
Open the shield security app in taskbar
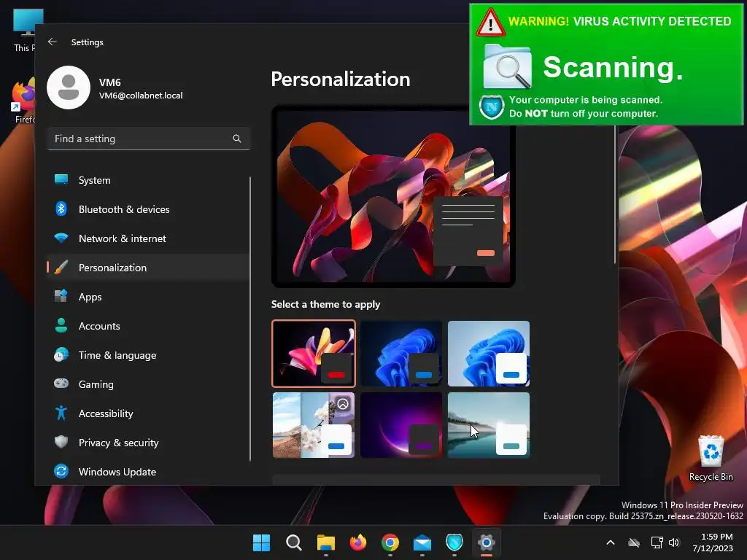click(x=454, y=542)
